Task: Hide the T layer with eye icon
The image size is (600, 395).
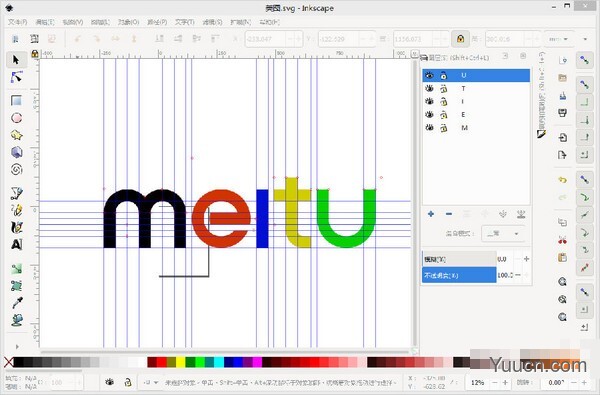Action: [x=429, y=88]
